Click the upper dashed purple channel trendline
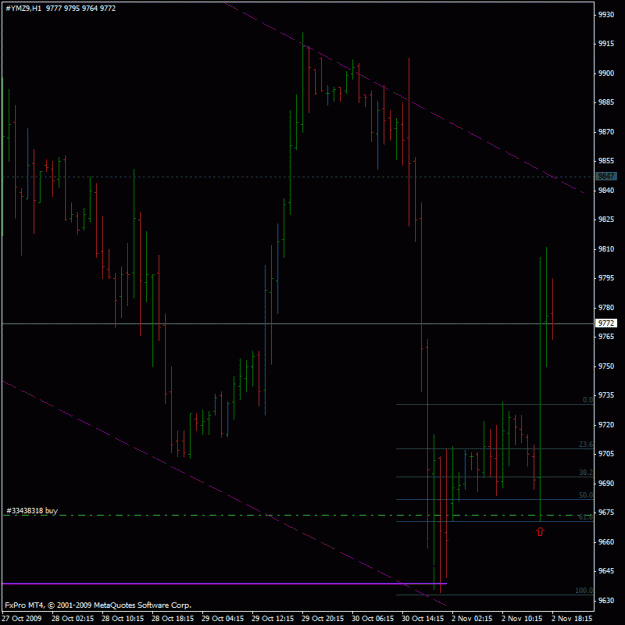Image resolution: width=625 pixels, height=625 pixels. pos(404,98)
